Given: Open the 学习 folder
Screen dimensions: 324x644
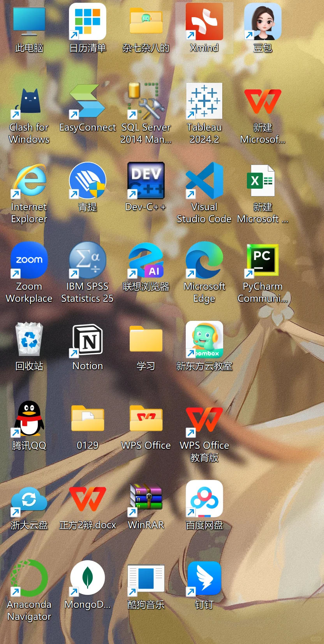Looking at the screenshot, I should click(146, 340).
